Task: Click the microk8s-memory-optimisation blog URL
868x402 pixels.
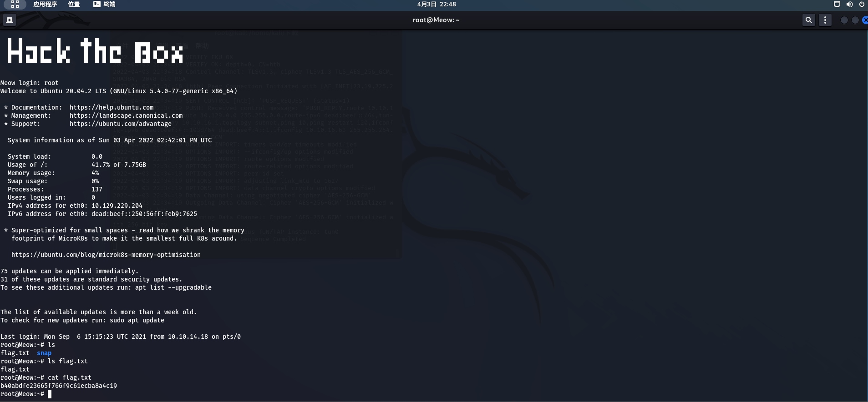Action: [x=106, y=255]
